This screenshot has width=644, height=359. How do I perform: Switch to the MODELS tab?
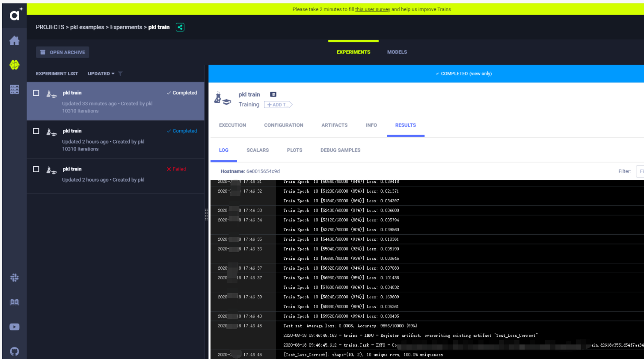click(x=397, y=52)
